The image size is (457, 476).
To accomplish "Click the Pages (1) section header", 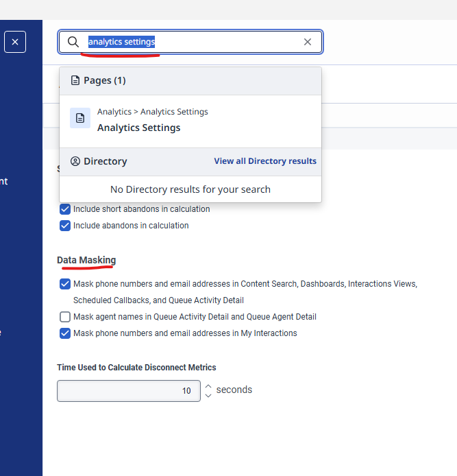I will pyautogui.click(x=104, y=81).
